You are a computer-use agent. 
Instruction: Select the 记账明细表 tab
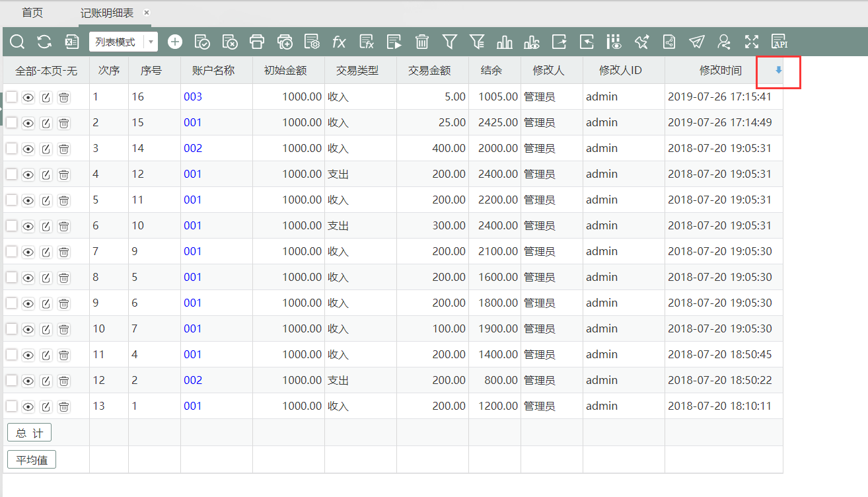(107, 13)
